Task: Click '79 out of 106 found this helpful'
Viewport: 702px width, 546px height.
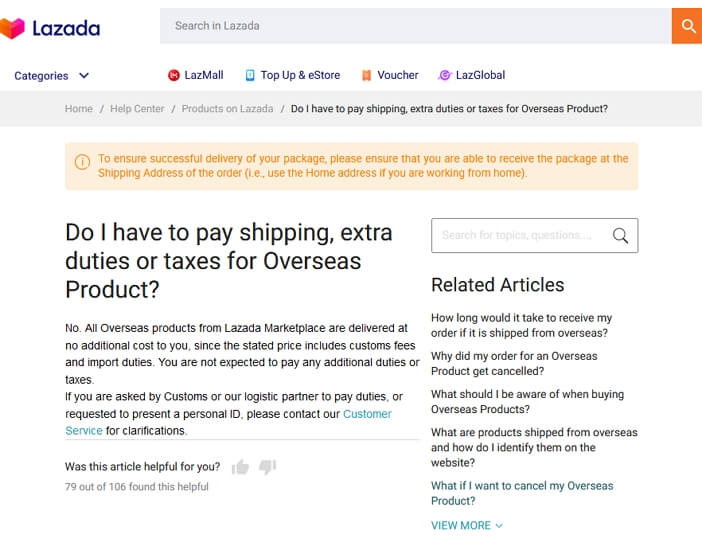Action: point(137,486)
